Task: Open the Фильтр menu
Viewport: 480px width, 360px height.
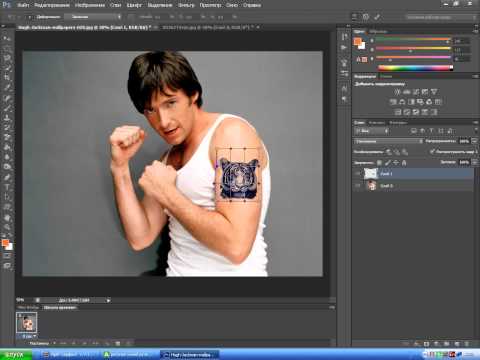Action: (x=186, y=5)
